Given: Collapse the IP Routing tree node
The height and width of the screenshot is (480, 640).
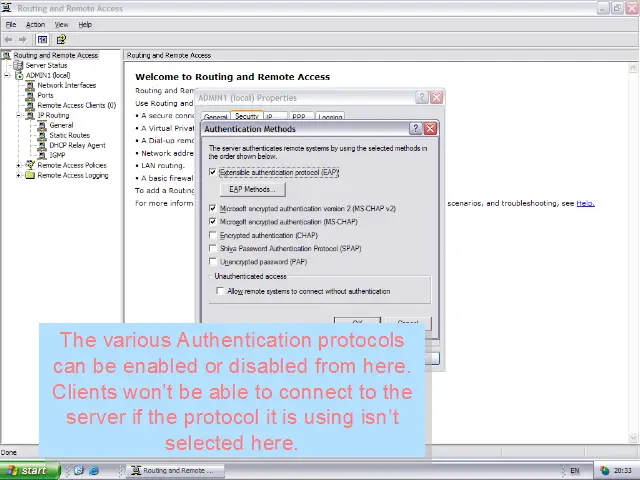Looking at the screenshot, I should [19, 116].
